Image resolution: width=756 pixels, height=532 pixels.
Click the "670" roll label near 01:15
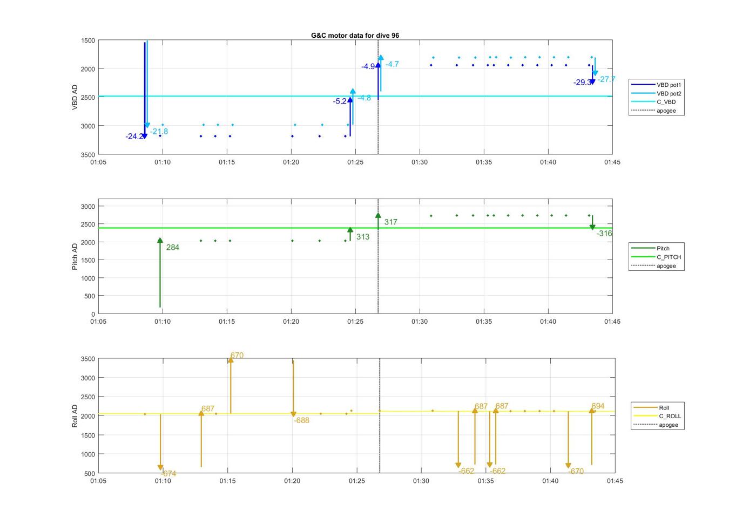237,355
